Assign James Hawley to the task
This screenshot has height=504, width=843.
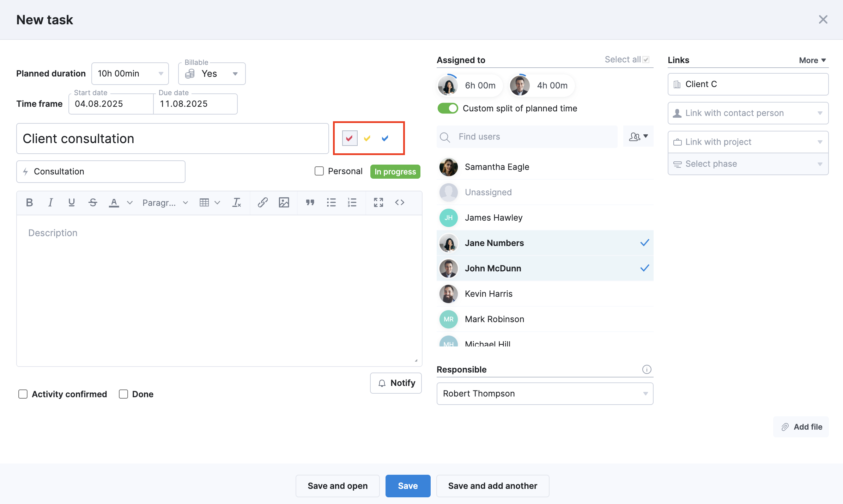coord(545,217)
